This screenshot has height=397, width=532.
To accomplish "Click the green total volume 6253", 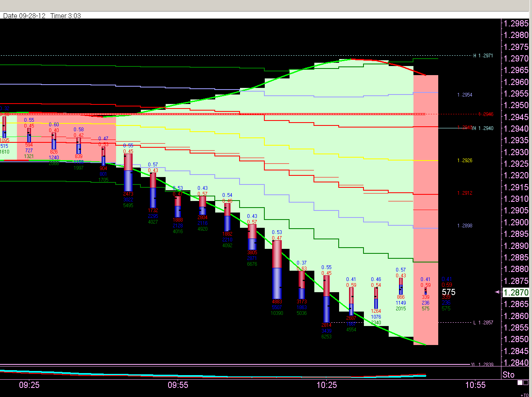I will (326, 337).
